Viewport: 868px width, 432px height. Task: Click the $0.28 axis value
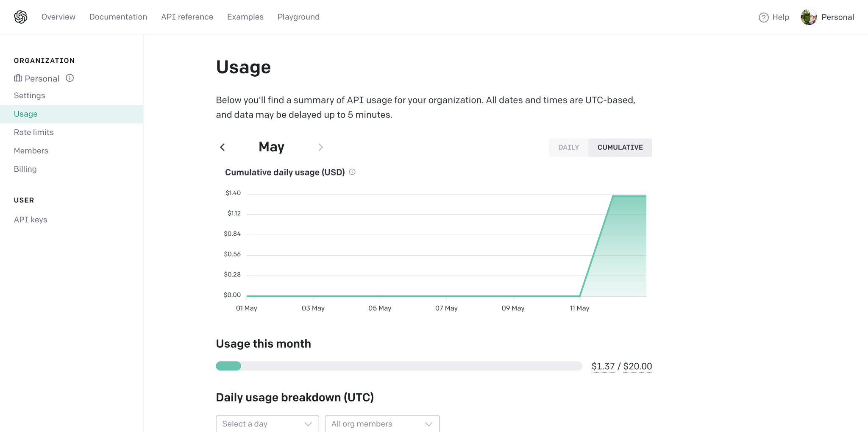pos(232,274)
